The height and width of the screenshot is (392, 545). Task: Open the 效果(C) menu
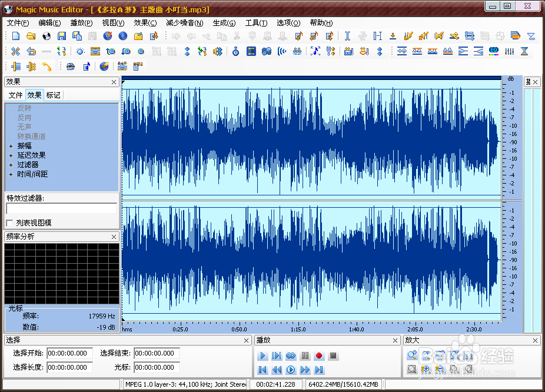[x=145, y=23]
